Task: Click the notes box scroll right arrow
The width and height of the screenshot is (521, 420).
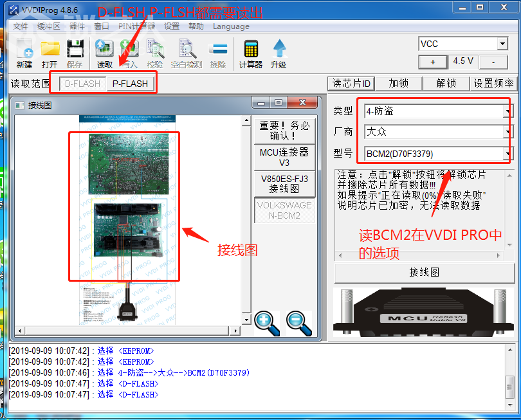Action: [x=498, y=255]
